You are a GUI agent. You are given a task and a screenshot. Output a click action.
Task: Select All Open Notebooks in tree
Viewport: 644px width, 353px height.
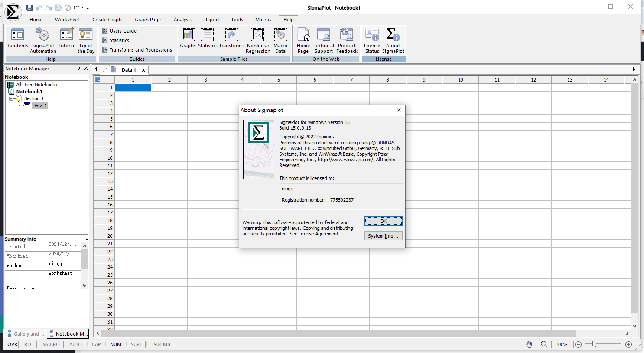(36, 85)
